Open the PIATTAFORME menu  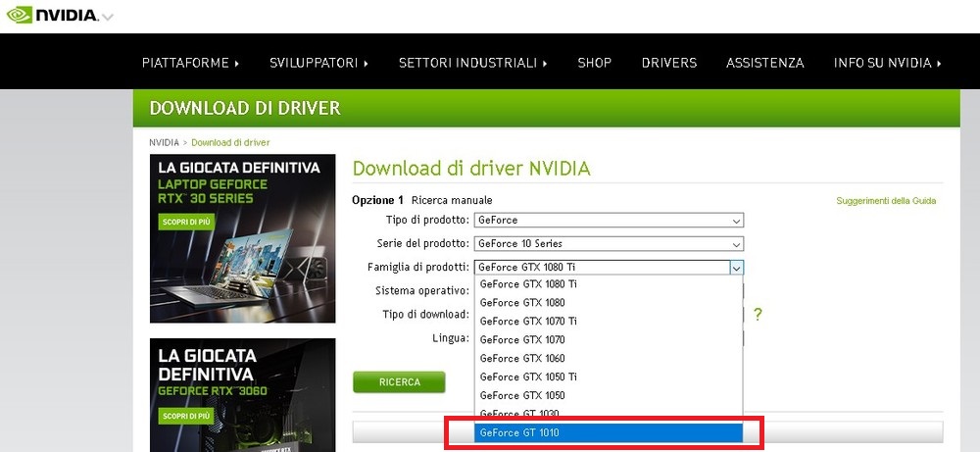191,63
